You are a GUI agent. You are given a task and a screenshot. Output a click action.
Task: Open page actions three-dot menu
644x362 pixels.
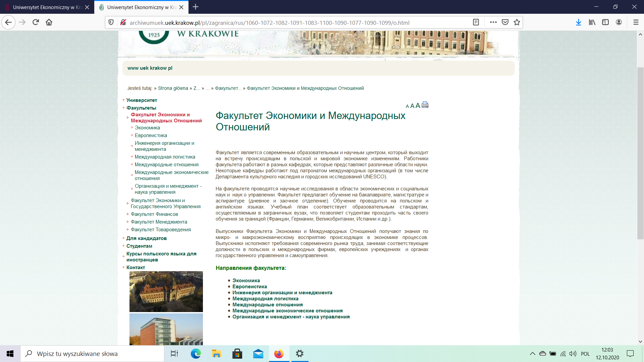point(493,22)
